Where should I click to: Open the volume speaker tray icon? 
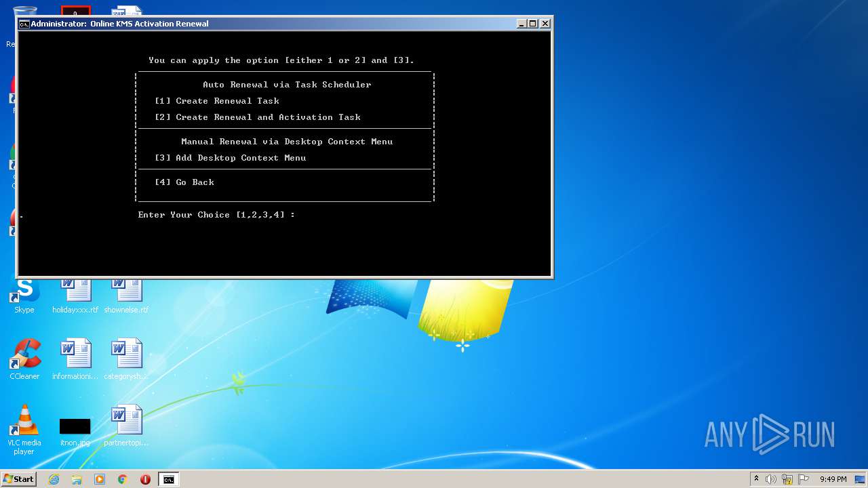[771, 479]
